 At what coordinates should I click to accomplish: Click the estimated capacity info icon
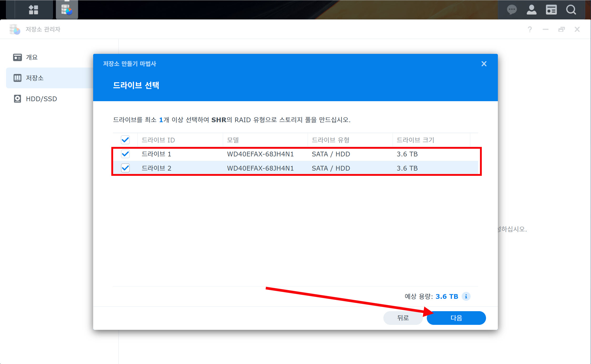coord(466,296)
